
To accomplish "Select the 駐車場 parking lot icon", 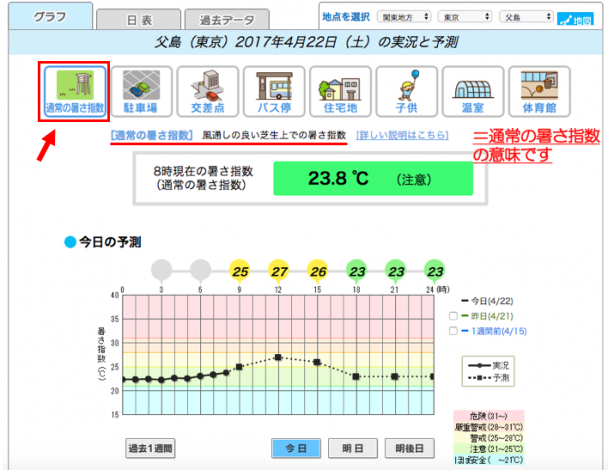I will 142,92.
